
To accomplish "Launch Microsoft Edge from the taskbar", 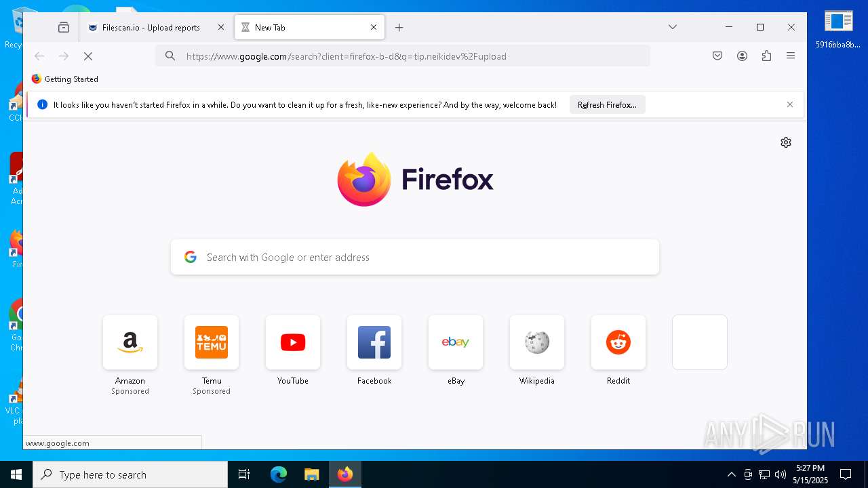I will click(279, 474).
